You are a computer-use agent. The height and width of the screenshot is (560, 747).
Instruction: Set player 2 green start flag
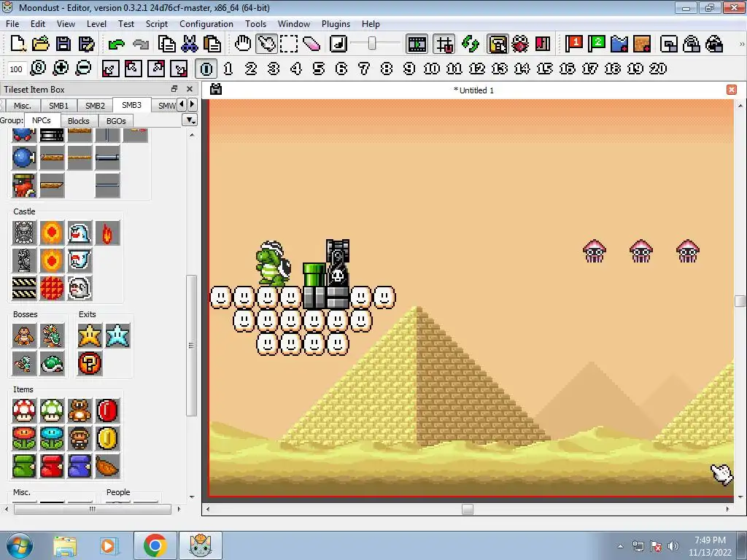(x=596, y=44)
